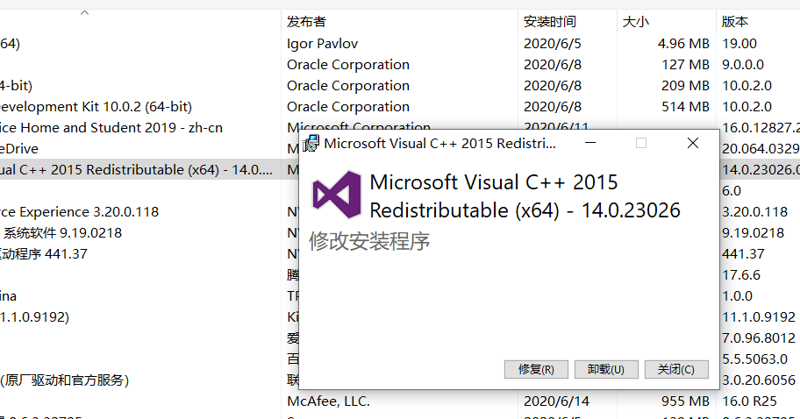
Task: Select the Igor Pavlov program row
Action: [x=322, y=43]
